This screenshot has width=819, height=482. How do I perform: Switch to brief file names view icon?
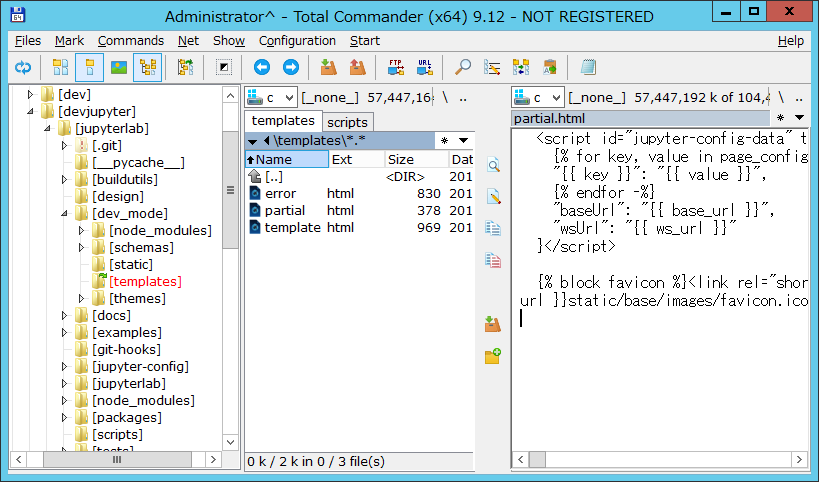pyautogui.click(x=61, y=67)
